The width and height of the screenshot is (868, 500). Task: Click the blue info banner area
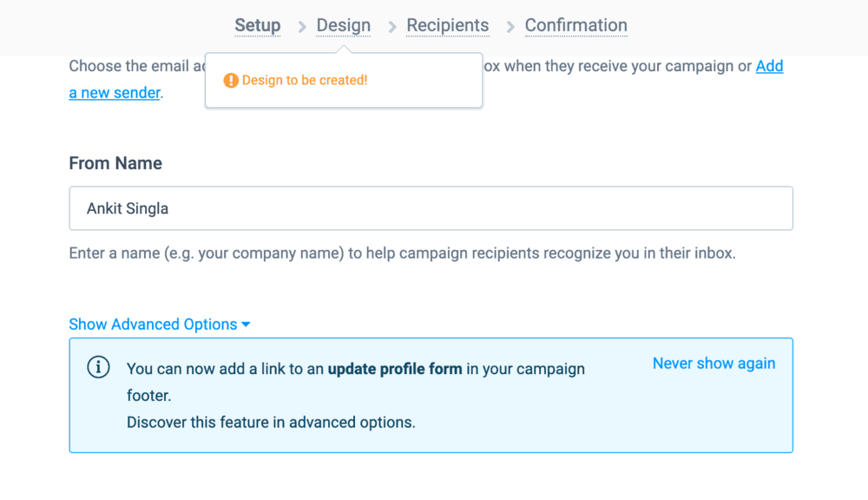tap(431, 395)
